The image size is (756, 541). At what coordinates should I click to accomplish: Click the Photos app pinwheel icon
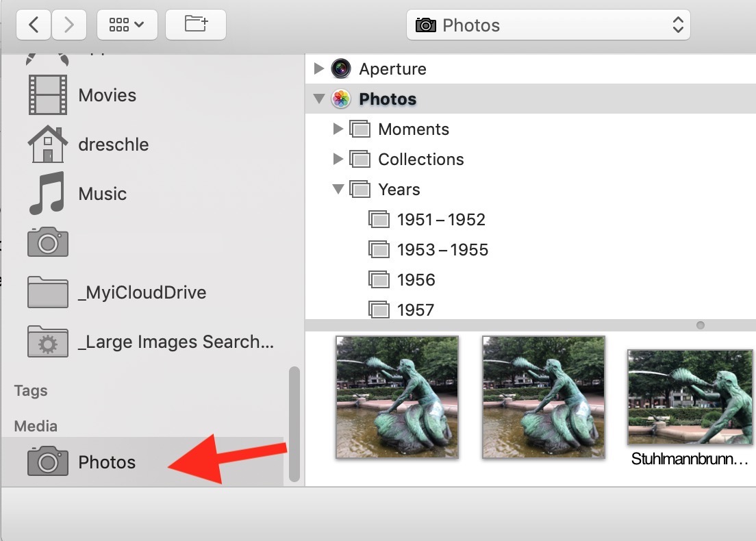point(341,99)
